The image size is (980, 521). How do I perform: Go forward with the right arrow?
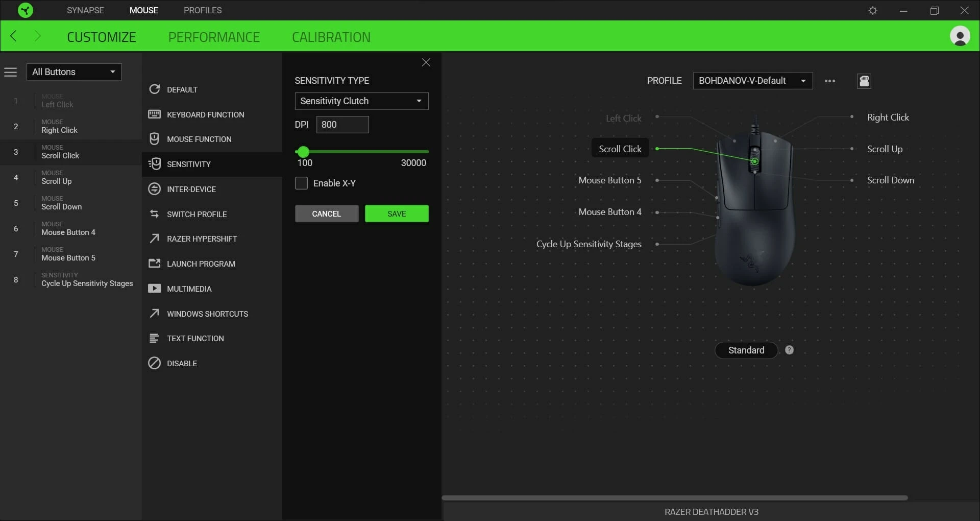click(37, 36)
